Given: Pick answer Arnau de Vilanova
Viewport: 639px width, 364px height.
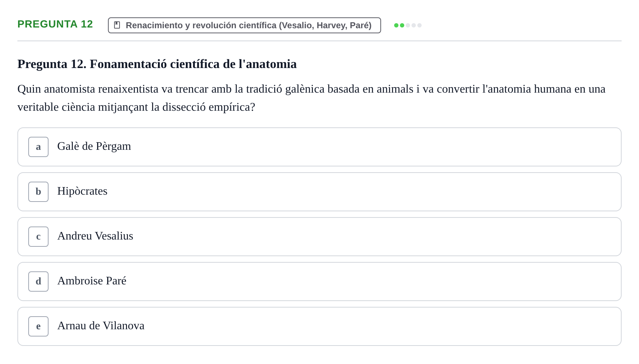Looking at the screenshot, I should coord(319,326).
